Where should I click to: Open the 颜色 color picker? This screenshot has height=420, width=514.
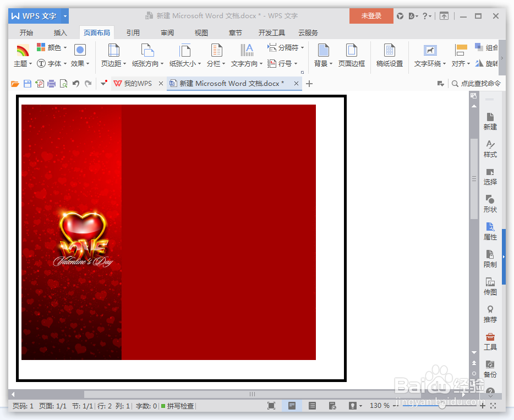[x=54, y=47]
